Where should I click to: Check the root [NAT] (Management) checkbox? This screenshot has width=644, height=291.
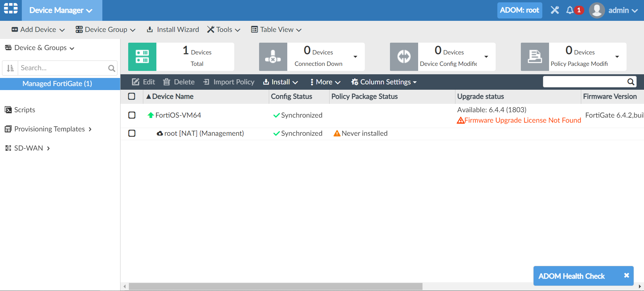(132, 133)
